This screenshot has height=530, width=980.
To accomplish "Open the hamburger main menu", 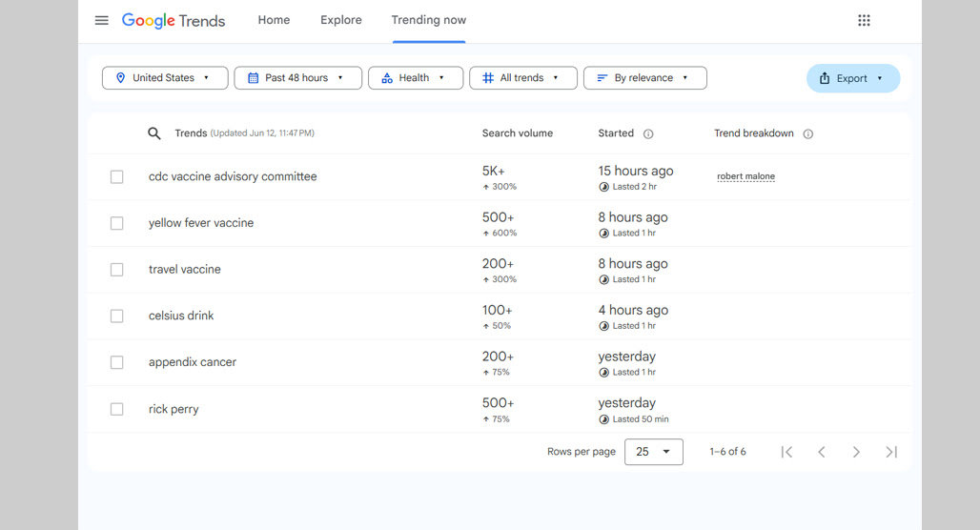I will click(x=101, y=21).
